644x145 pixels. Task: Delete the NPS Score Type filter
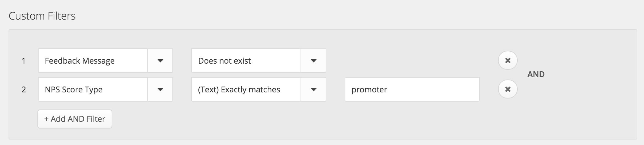pyautogui.click(x=508, y=89)
